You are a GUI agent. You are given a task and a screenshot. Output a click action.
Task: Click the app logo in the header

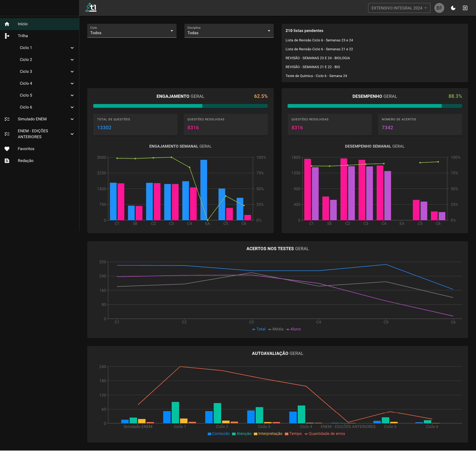coord(91,7)
